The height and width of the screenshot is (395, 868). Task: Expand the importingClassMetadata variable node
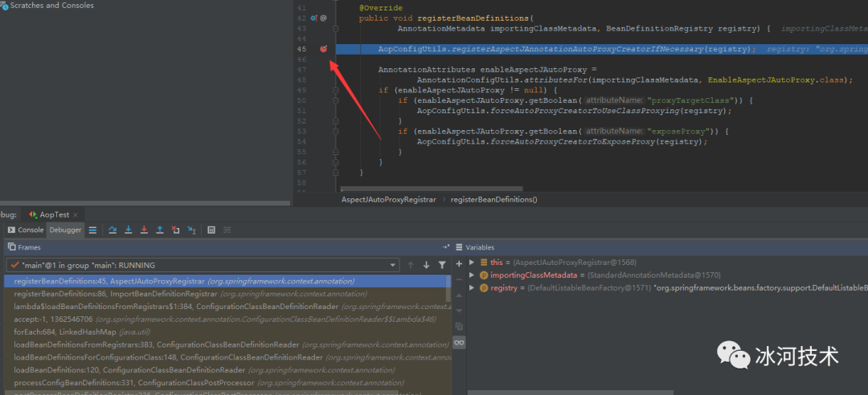point(472,275)
